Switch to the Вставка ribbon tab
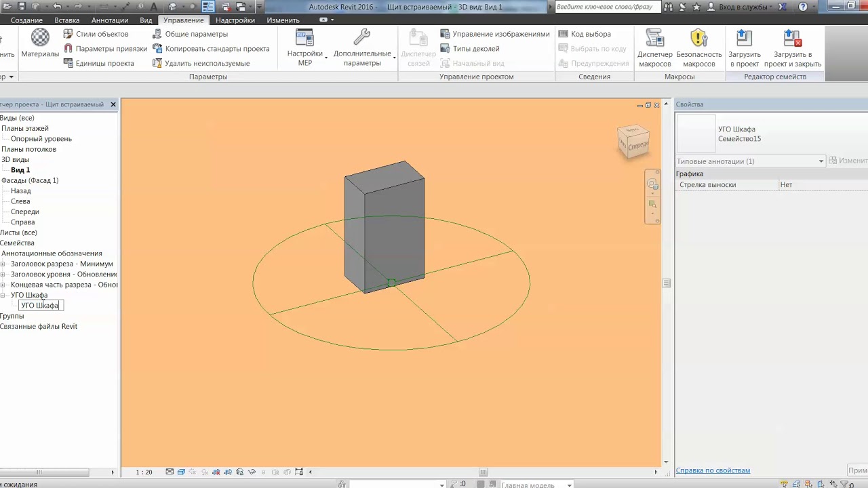Viewport: 868px width, 488px height. [67, 20]
